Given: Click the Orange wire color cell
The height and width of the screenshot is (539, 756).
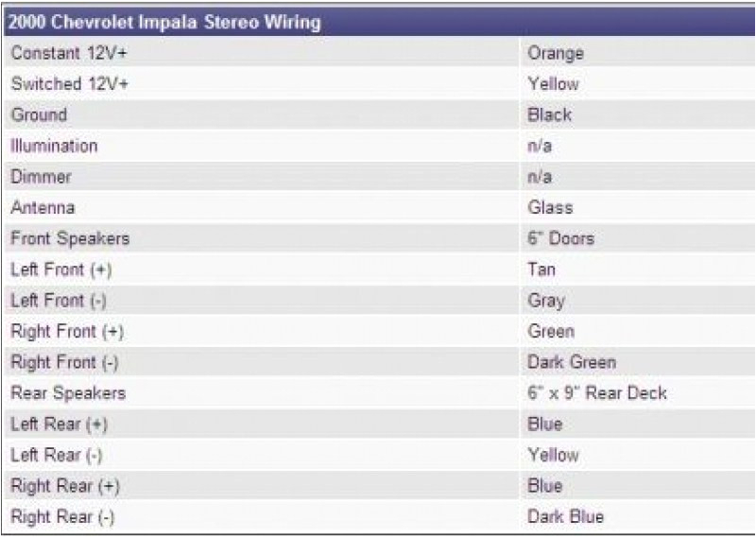Looking at the screenshot, I should coord(556,53).
